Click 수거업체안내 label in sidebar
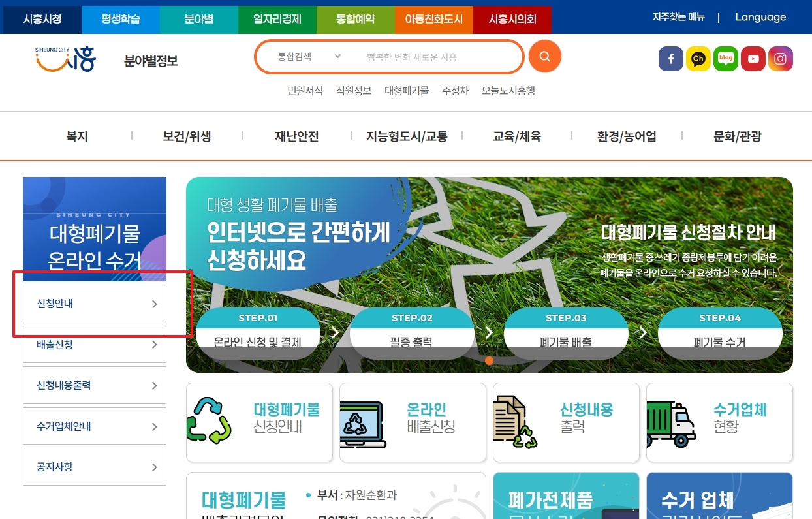The height and width of the screenshot is (519, 812). [64, 427]
